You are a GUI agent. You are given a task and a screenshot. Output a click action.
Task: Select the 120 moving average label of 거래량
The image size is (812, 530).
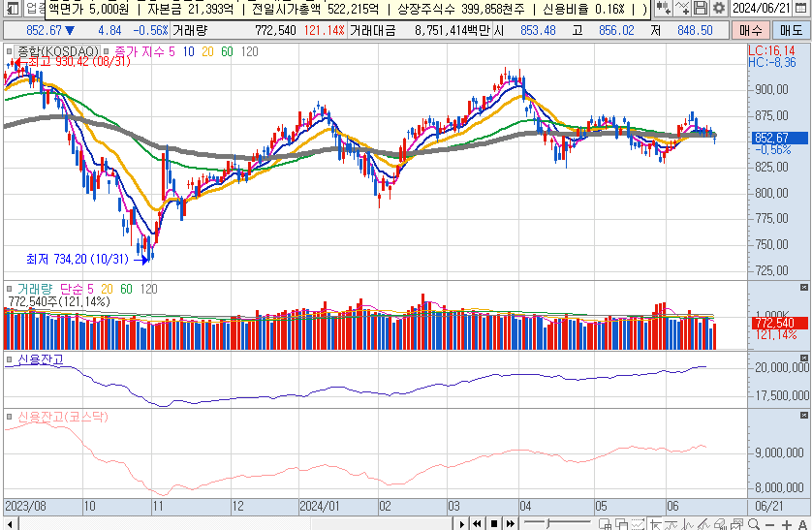coord(148,289)
